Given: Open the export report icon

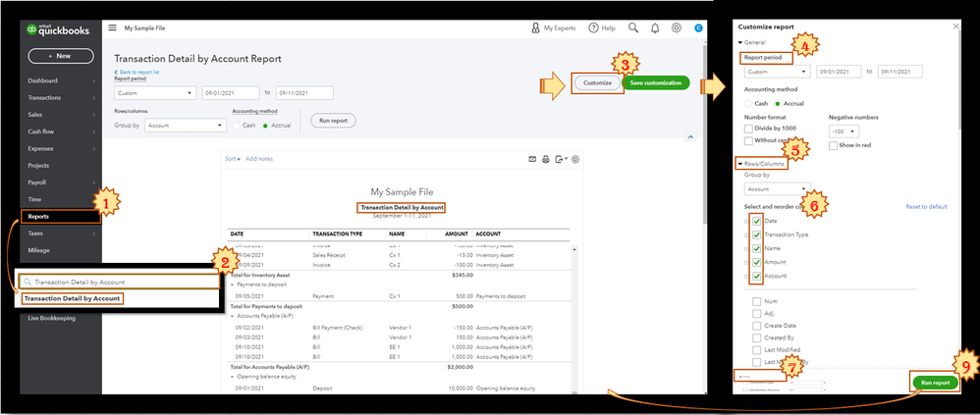Looking at the screenshot, I should (x=561, y=159).
